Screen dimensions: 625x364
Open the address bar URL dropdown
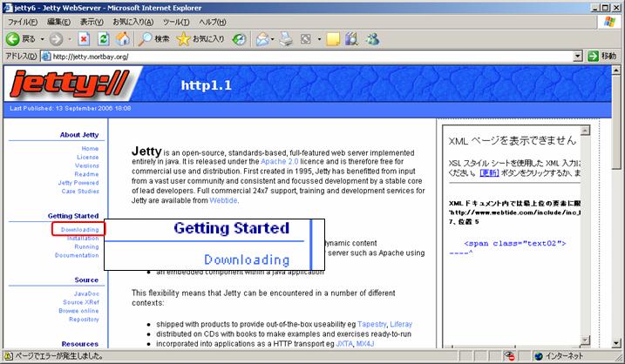[578, 57]
